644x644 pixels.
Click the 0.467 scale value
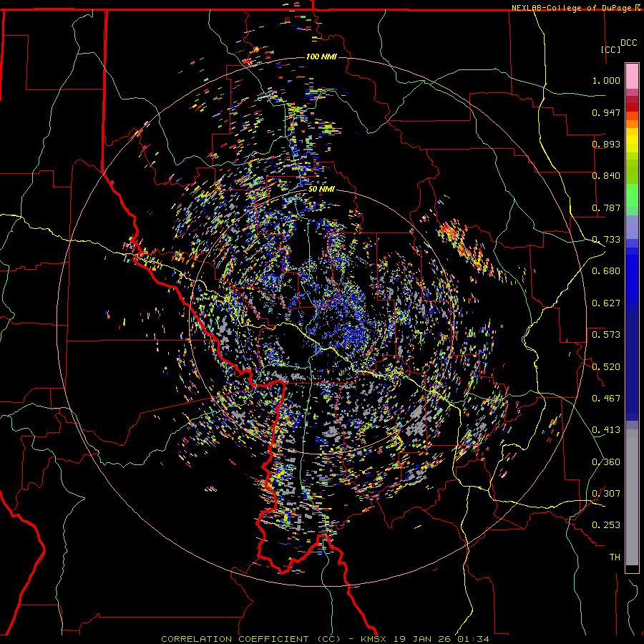[606, 398]
